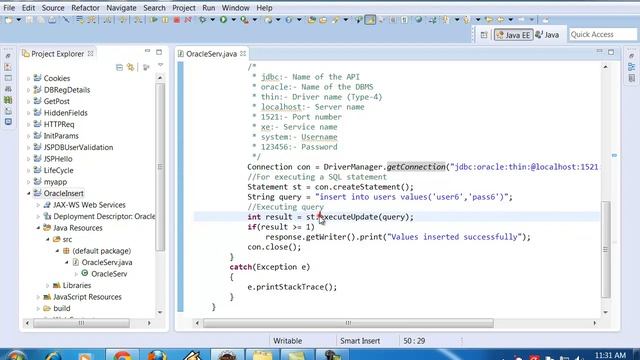Collapse the Java Resources node
Image resolution: width=640 pixels, height=360 pixels.
pyautogui.click(x=38, y=228)
